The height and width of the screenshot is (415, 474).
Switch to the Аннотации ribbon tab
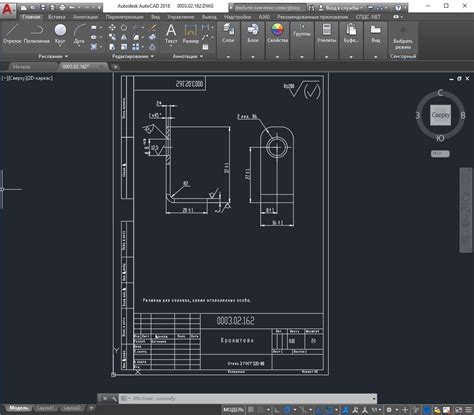pyautogui.click(x=86, y=17)
